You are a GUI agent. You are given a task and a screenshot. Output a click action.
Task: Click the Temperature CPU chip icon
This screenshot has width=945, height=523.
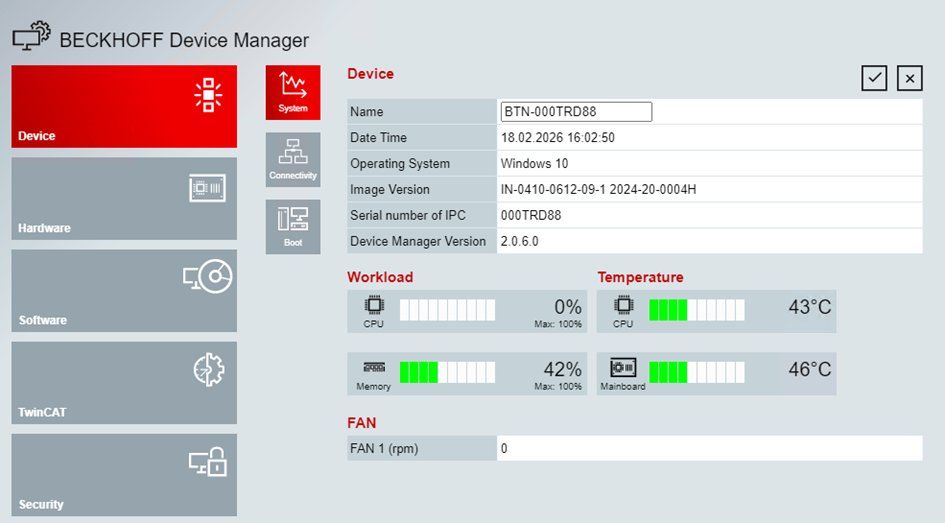click(623, 305)
